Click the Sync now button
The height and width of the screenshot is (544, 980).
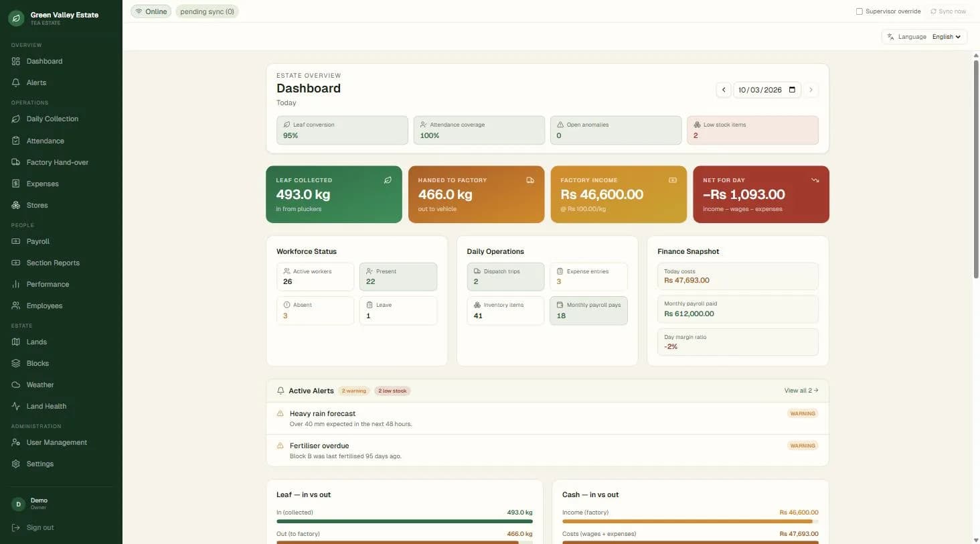[949, 11]
